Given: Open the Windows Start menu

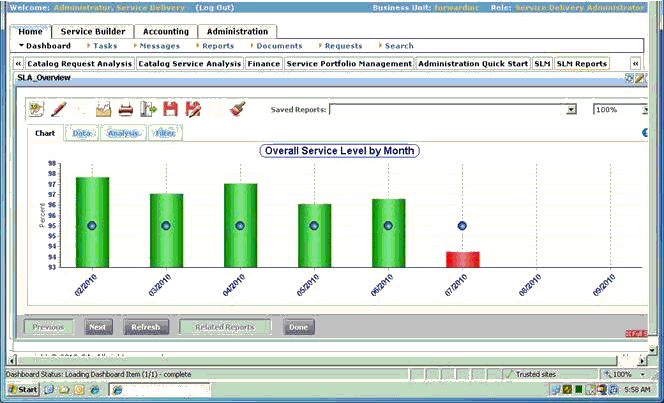Looking at the screenshot, I should (22, 388).
